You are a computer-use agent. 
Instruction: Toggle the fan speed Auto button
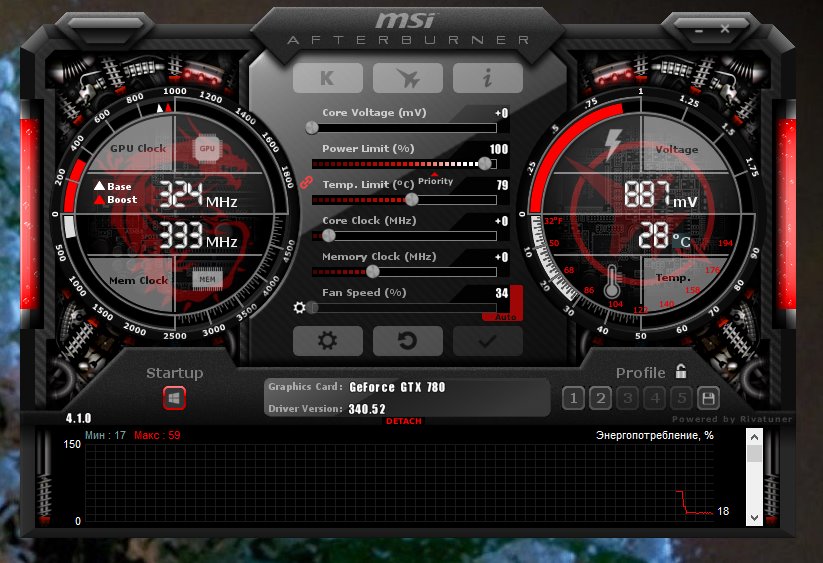tap(505, 317)
